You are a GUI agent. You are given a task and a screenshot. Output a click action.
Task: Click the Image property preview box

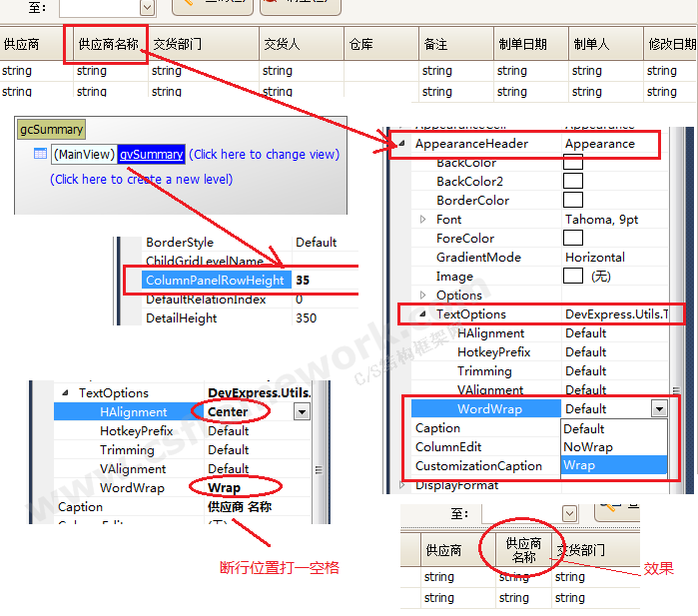(x=573, y=276)
